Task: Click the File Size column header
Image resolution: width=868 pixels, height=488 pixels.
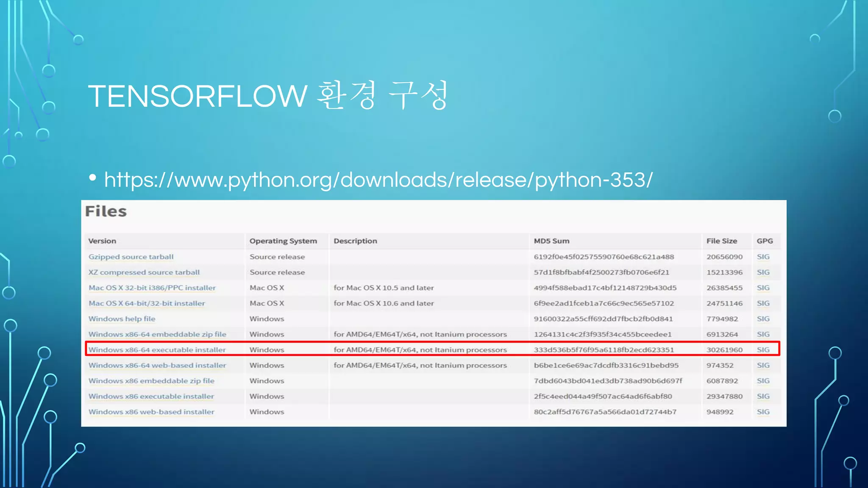Action: (x=721, y=241)
